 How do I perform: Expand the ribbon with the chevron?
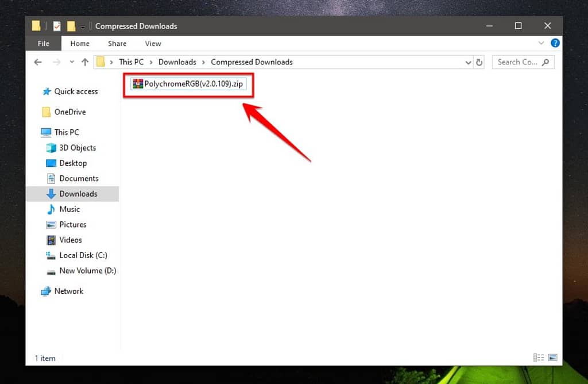pos(541,43)
